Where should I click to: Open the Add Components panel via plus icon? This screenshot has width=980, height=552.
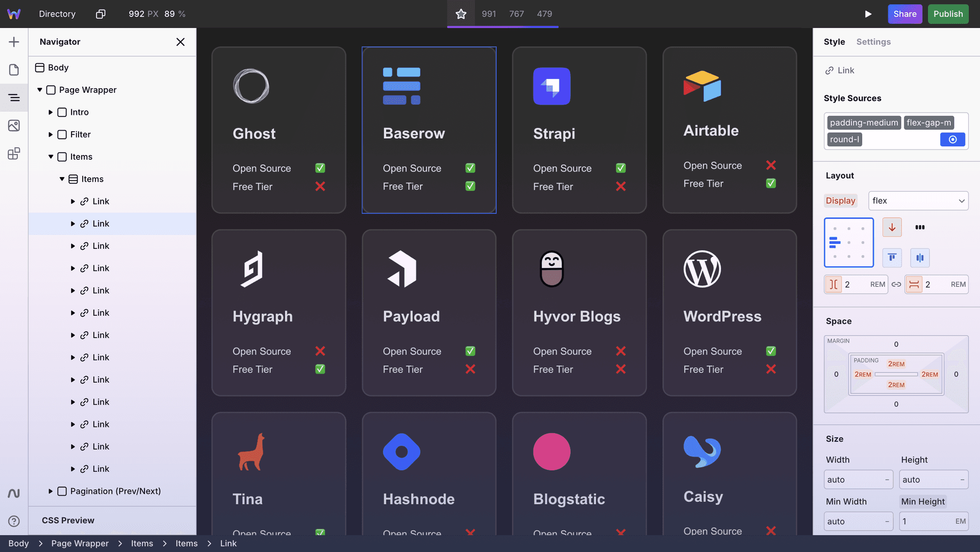(14, 42)
